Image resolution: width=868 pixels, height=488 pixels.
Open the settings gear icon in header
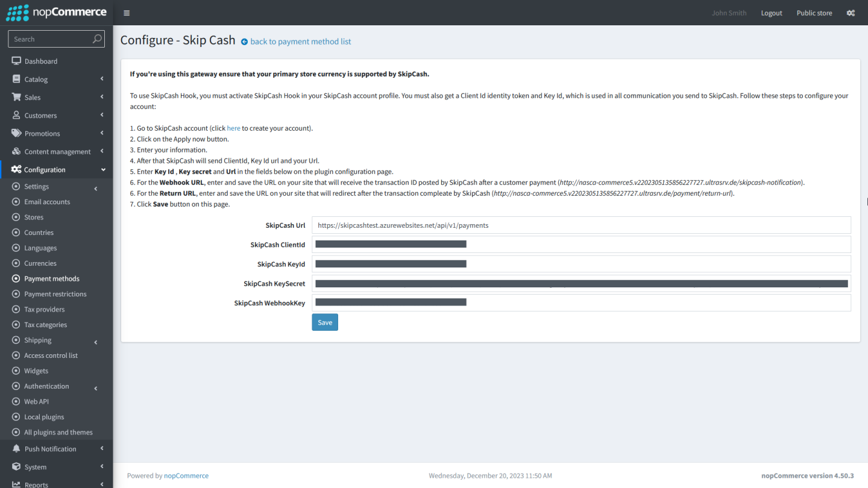[x=851, y=13]
